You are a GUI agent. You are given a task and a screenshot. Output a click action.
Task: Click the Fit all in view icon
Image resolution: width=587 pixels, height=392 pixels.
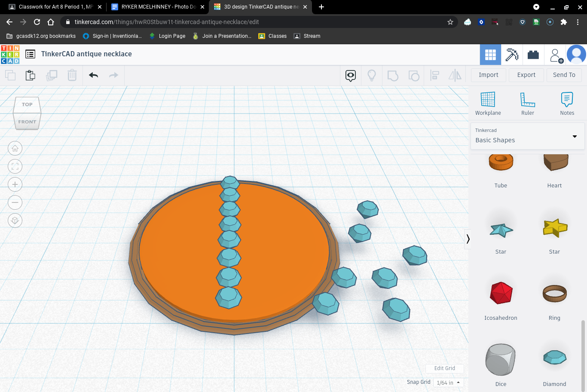pyautogui.click(x=15, y=167)
